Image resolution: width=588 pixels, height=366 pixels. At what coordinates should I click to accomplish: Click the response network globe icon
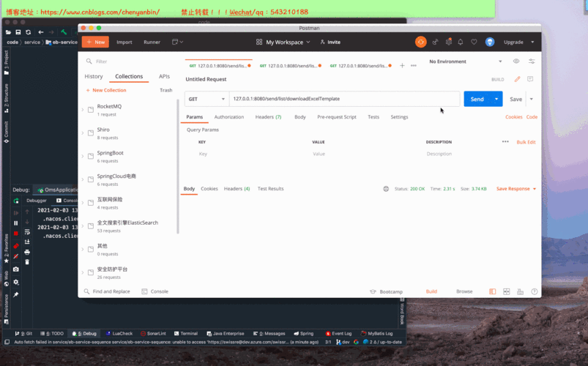(386, 189)
